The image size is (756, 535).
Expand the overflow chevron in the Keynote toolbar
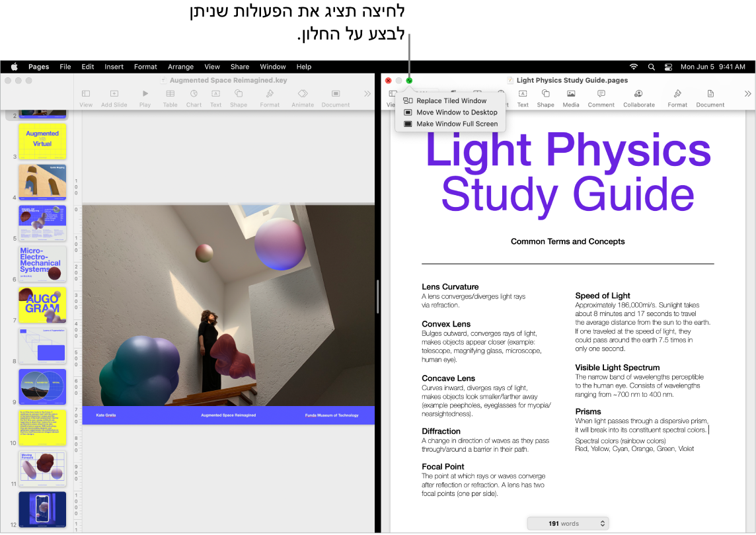point(367,93)
